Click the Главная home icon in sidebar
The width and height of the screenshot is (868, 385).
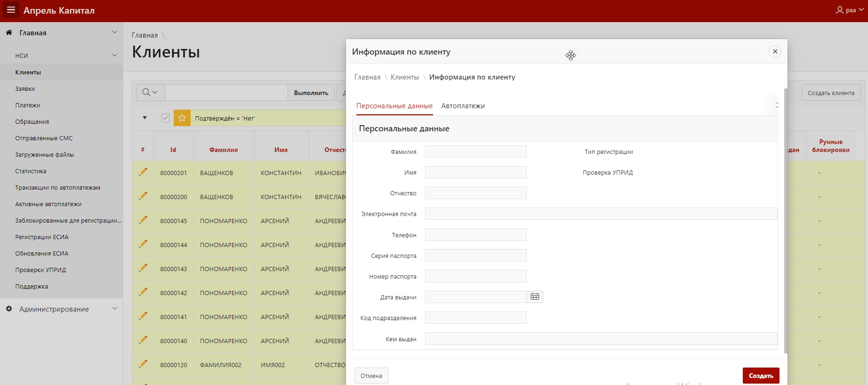[x=9, y=32]
